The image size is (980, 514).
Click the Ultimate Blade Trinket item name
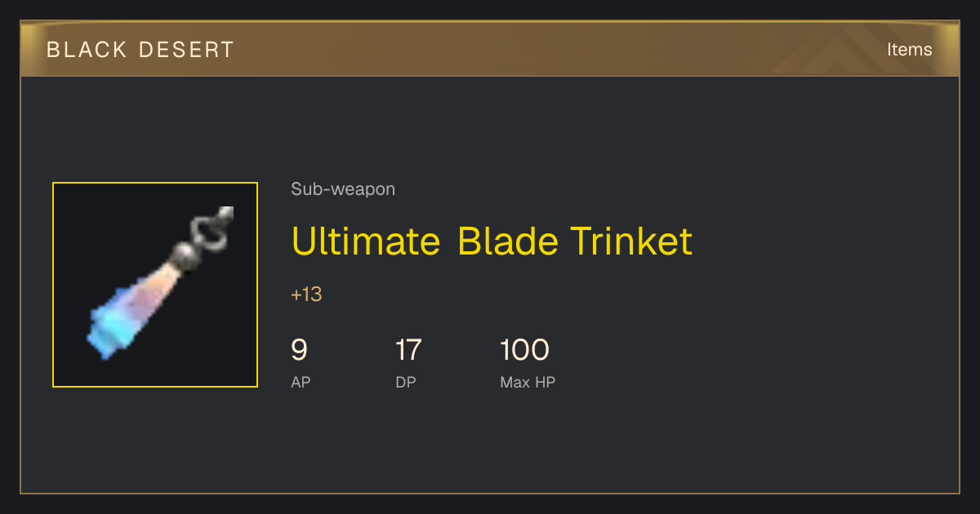click(x=492, y=241)
